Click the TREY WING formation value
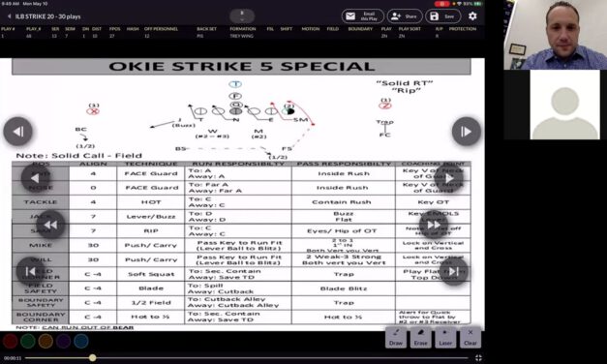The width and height of the screenshot is (607, 364). (x=242, y=36)
